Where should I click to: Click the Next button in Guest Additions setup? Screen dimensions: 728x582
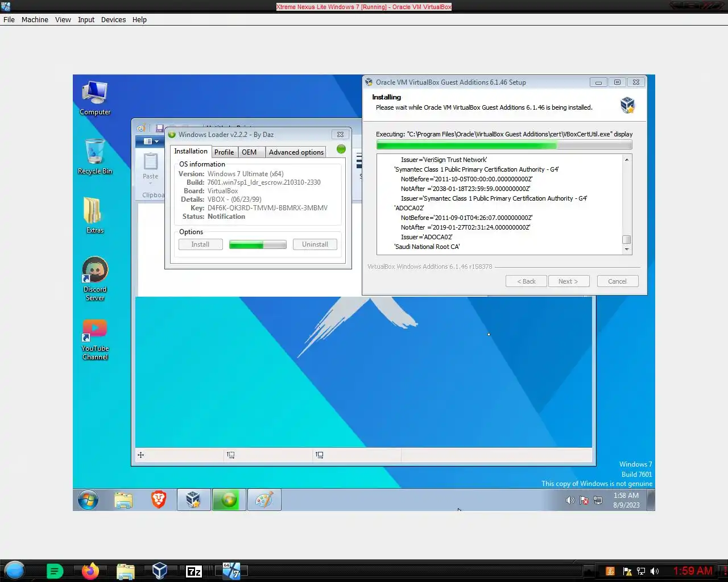pyautogui.click(x=569, y=281)
